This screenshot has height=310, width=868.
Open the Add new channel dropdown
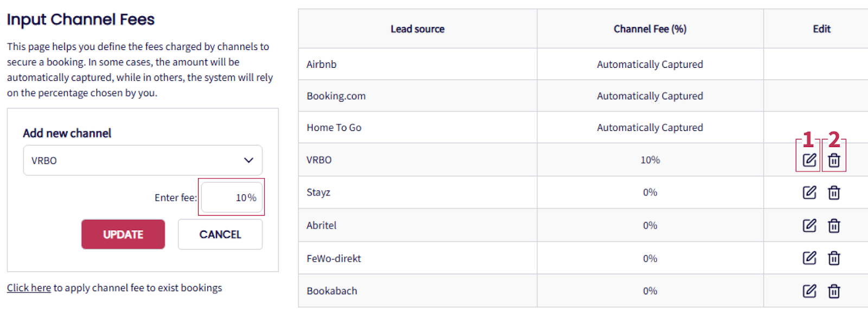[143, 160]
